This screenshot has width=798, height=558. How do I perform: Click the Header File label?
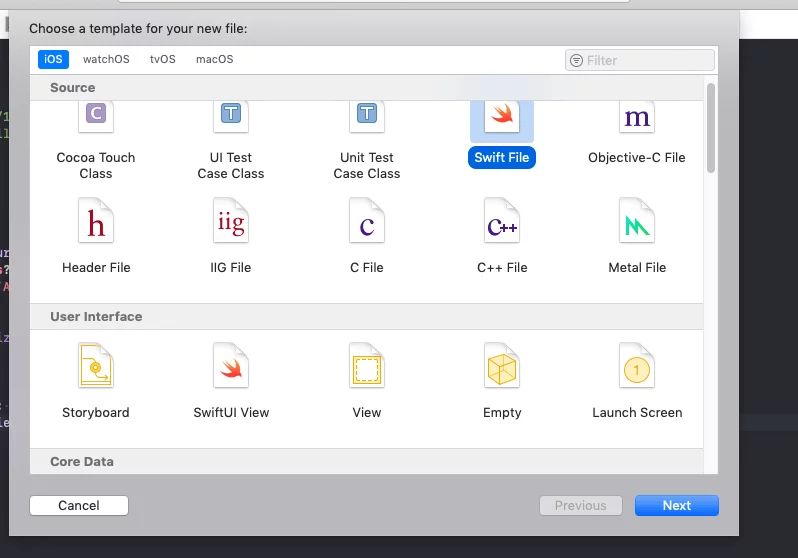[96, 268]
